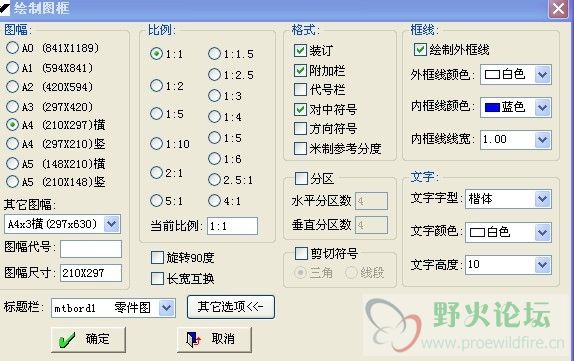Enable the 方向符号 checkbox
574x361 pixels.
300,129
